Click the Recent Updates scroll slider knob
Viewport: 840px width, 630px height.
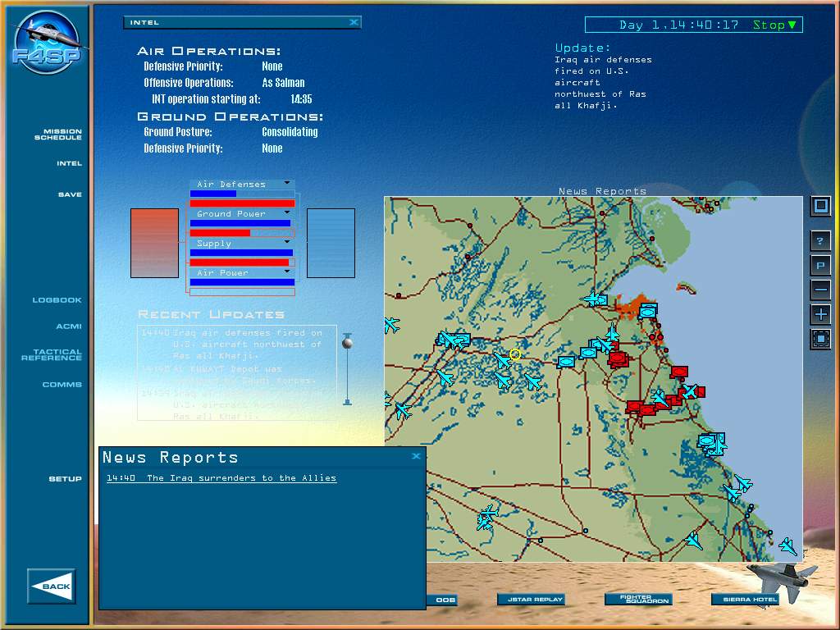coord(347,342)
